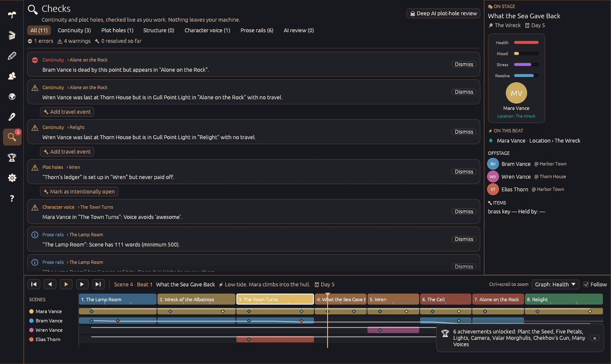The image size is (611, 364).
Task: Mark Thorn's ledger as intentionally open
Action: point(79,191)
